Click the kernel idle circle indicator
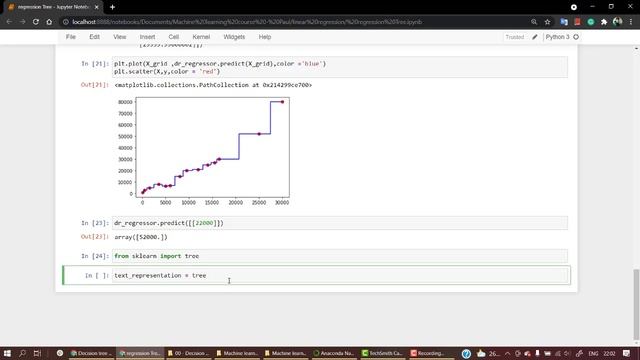The width and height of the screenshot is (640, 360). (576, 37)
